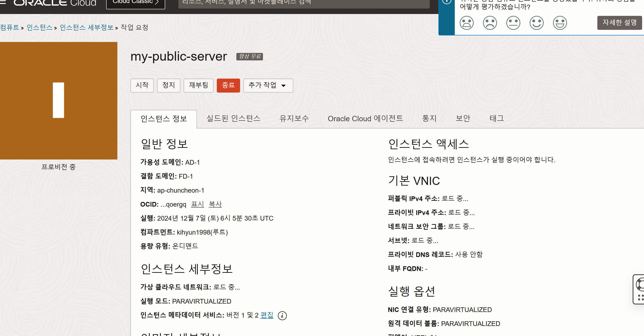
Task: Switch to the 실드된 인스턴스 tab
Action: tap(233, 118)
